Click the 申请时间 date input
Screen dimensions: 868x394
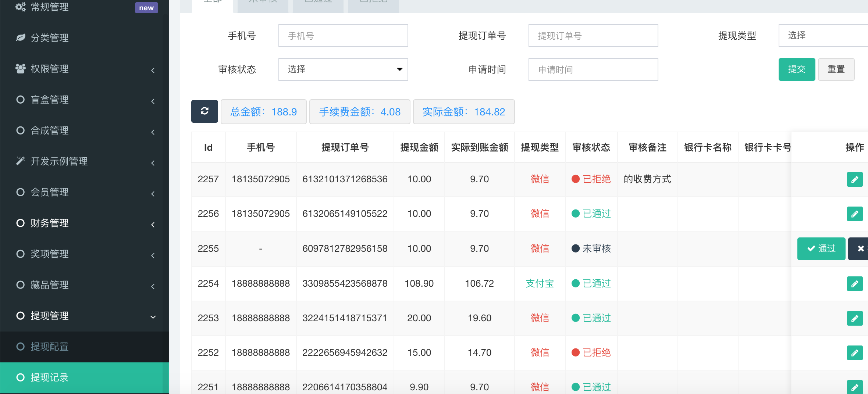pyautogui.click(x=593, y=69)
